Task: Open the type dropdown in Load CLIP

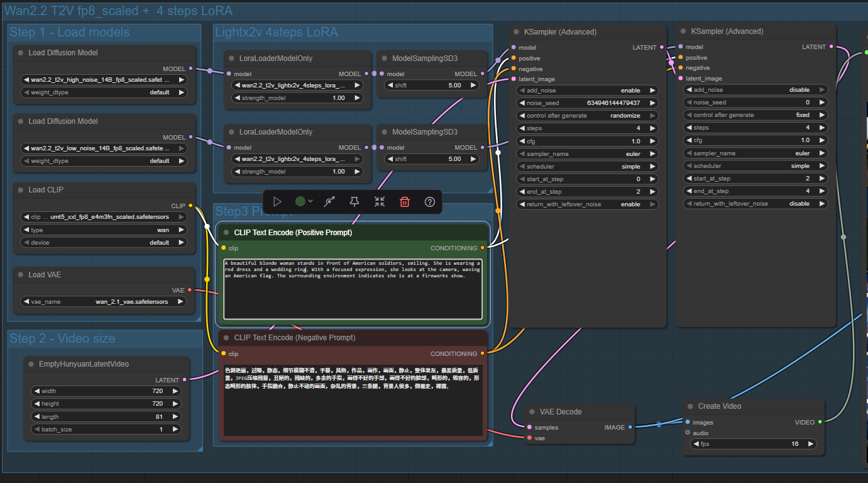Action: click(104, 230)
